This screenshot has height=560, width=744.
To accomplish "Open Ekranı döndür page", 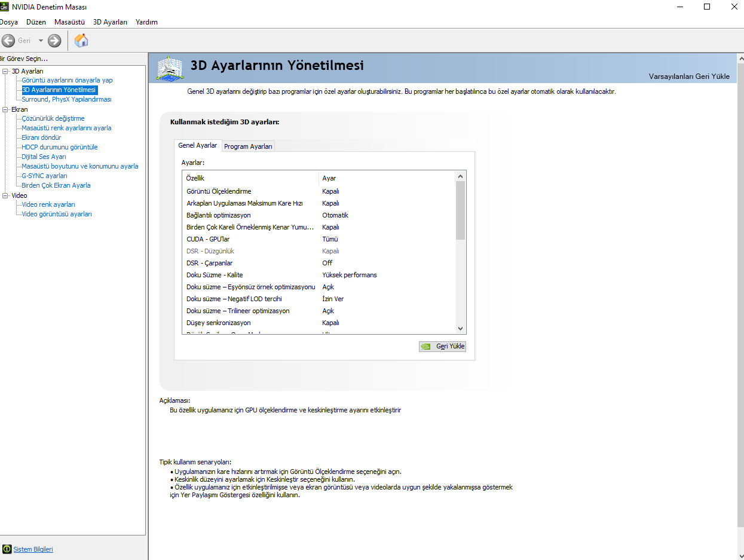I will point(41,137).
